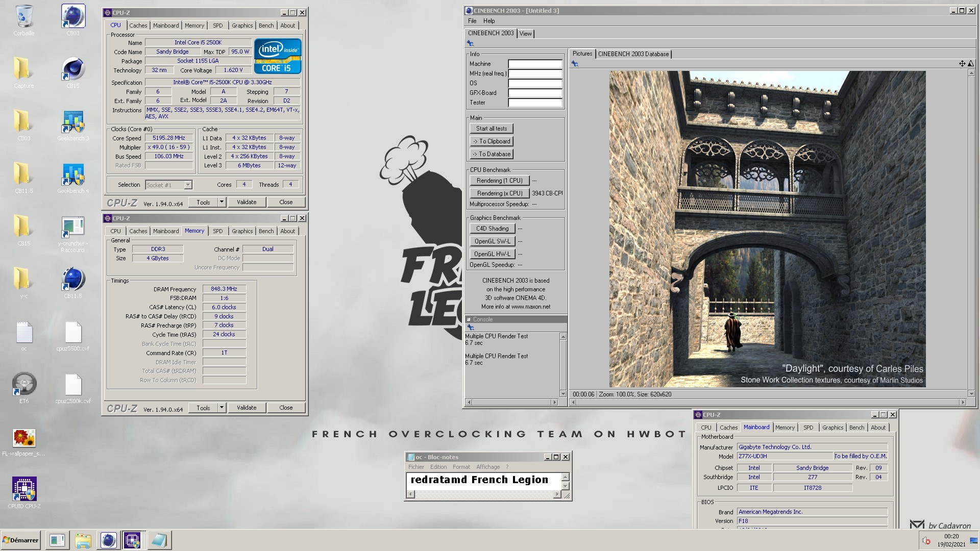Open the Format menu in Bloc-notes
The image size is (980, 551).
461,467
